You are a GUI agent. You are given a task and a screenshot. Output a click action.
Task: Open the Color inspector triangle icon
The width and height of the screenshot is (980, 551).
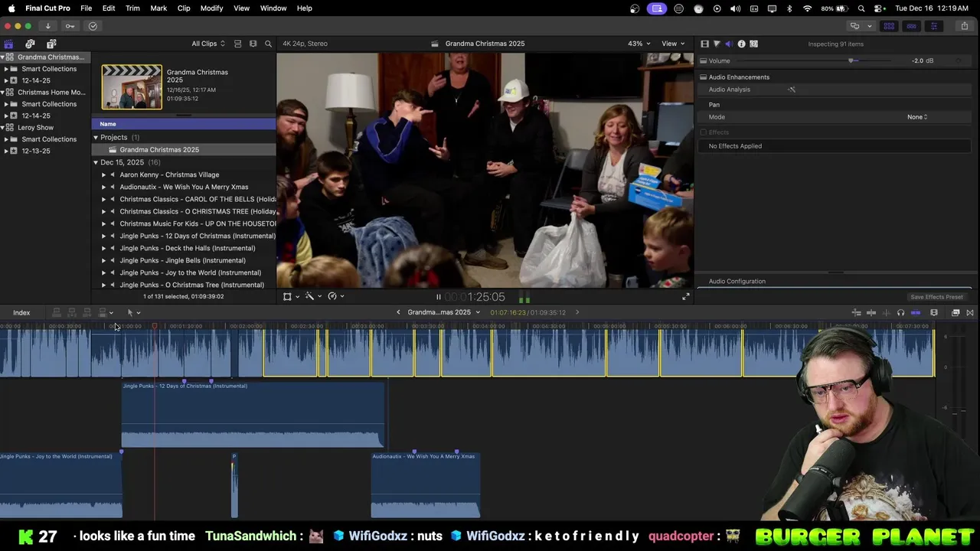(717, 44)
